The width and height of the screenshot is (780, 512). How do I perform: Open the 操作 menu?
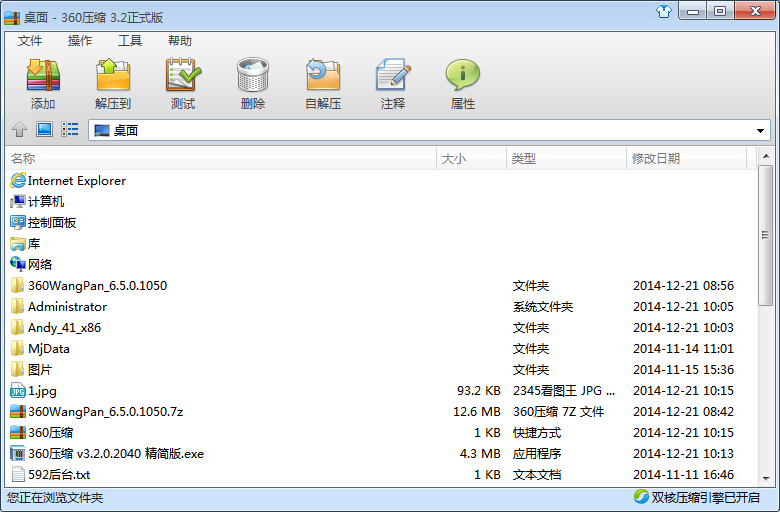80,41
